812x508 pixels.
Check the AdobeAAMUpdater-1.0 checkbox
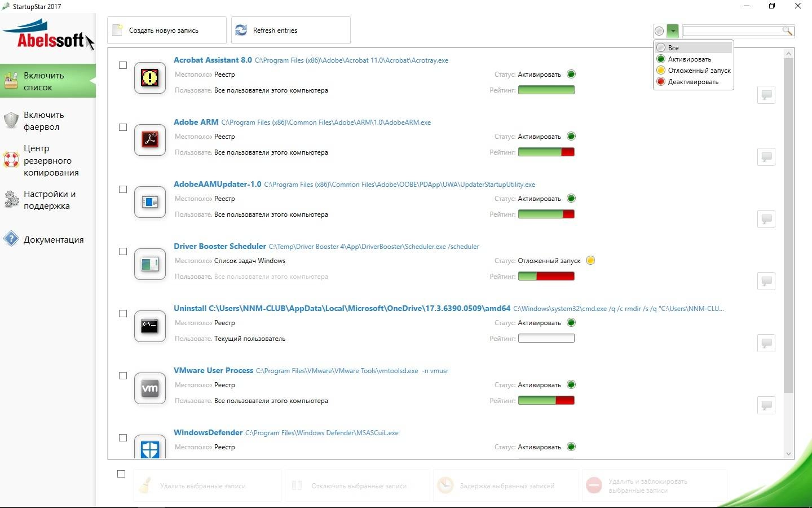pos(123,189)
